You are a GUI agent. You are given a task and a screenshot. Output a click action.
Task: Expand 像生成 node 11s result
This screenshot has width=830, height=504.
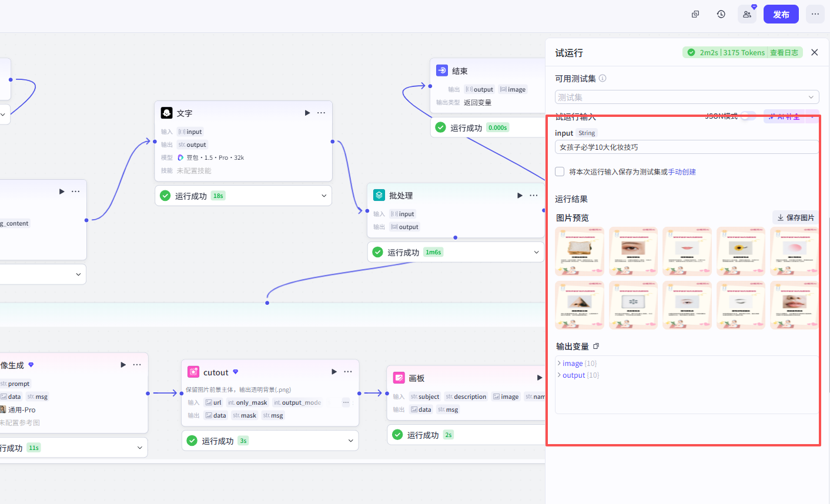(x=140, y=448)
